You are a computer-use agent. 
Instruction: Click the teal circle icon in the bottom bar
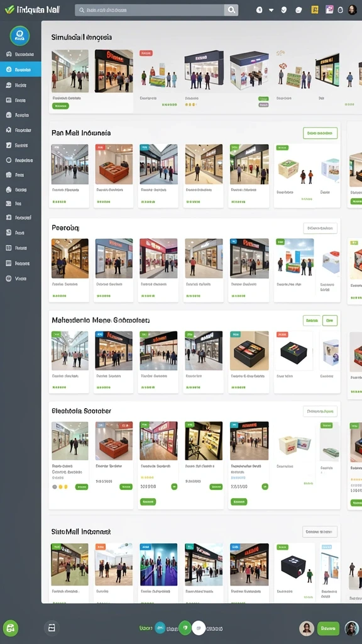(160, 628)
